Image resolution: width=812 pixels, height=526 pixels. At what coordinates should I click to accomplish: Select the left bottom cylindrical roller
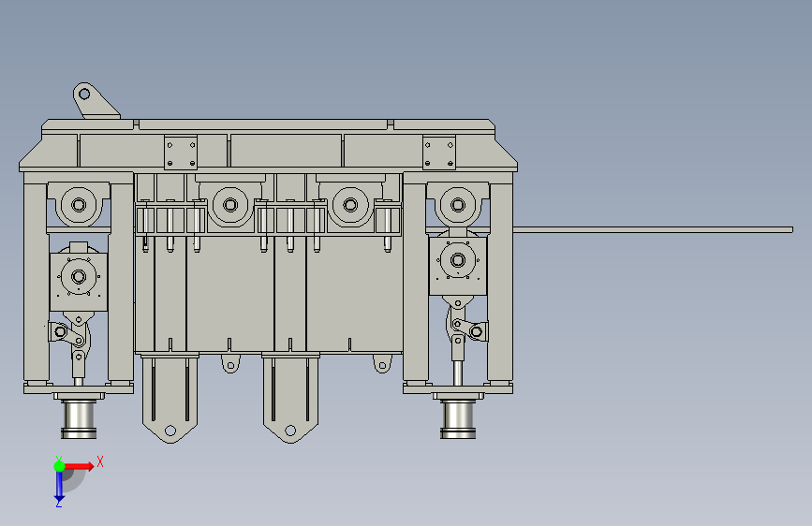[79, 419]
